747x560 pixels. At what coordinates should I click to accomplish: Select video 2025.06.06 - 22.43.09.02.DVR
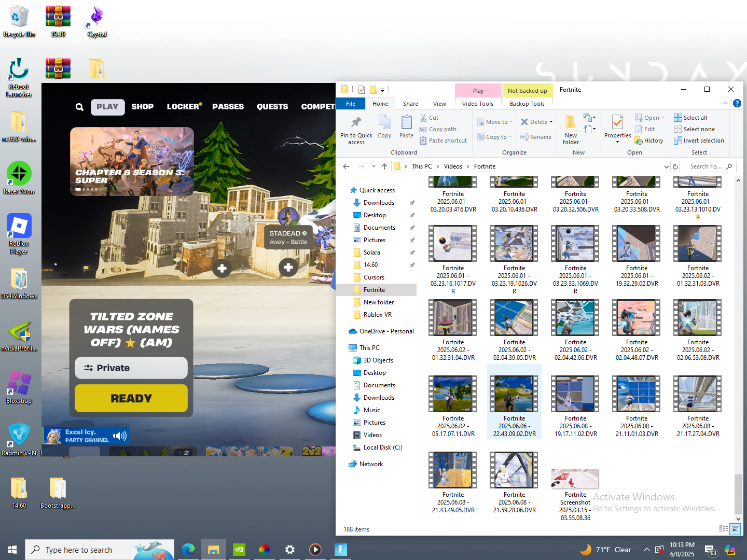point(514,401)
